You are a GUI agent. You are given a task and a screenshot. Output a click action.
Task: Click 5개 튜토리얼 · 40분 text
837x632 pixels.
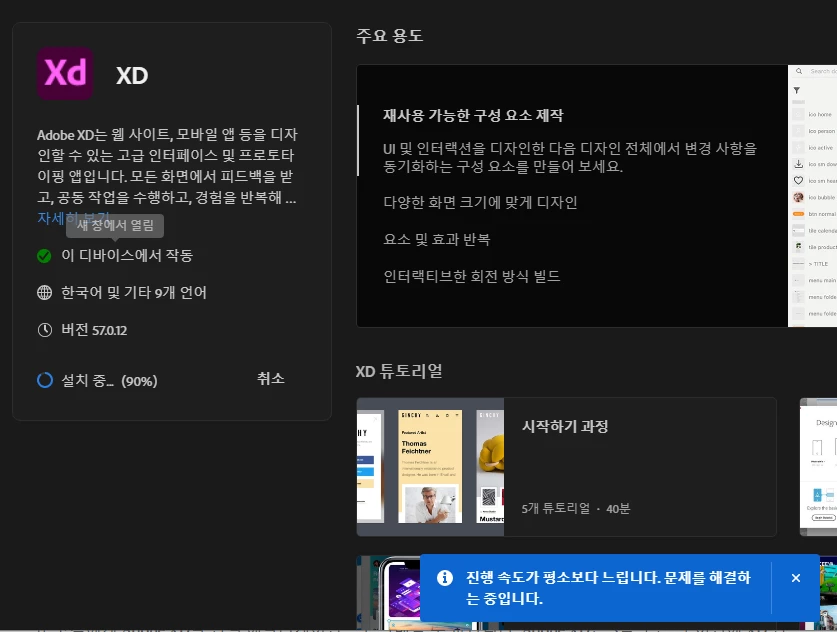pyautogui.click(x=575, y=508)
